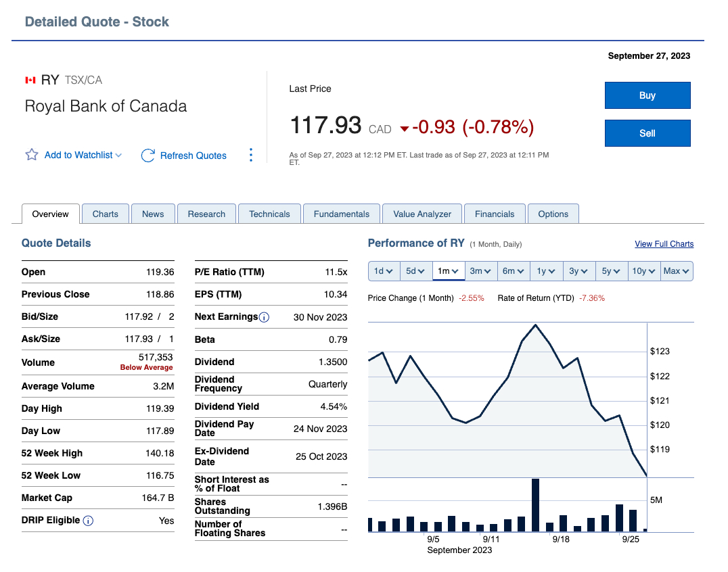Open the 10y timeframe dropdown

coord(643,271)
